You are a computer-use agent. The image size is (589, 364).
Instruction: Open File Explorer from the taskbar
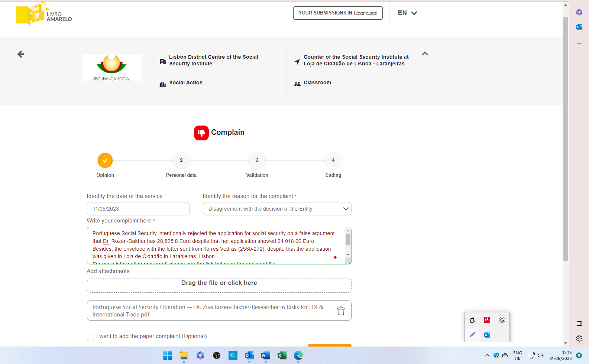[x=184, y=355]
